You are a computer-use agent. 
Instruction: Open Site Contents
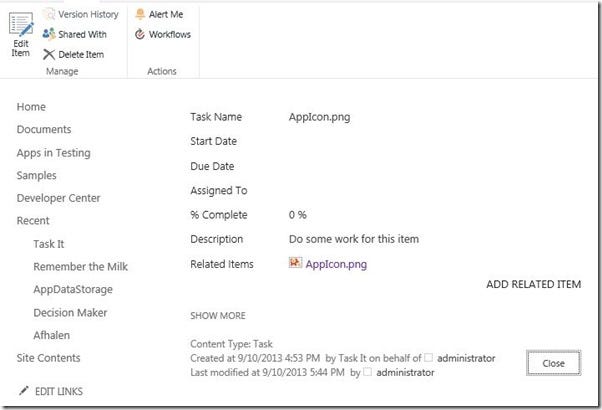click(48, 358)
